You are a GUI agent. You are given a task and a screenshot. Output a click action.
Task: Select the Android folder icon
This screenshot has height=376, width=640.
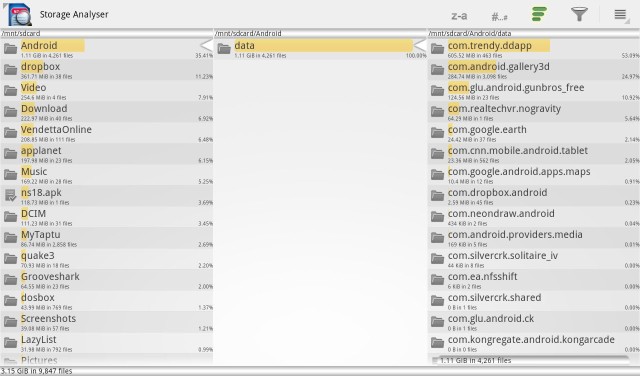tap(10, 49)
